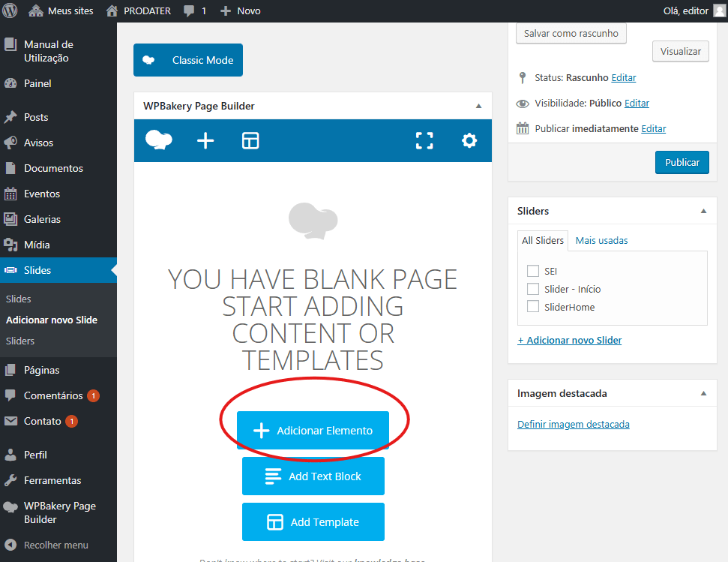Click Definir imagem destacada link

click(x=574, y=425)
